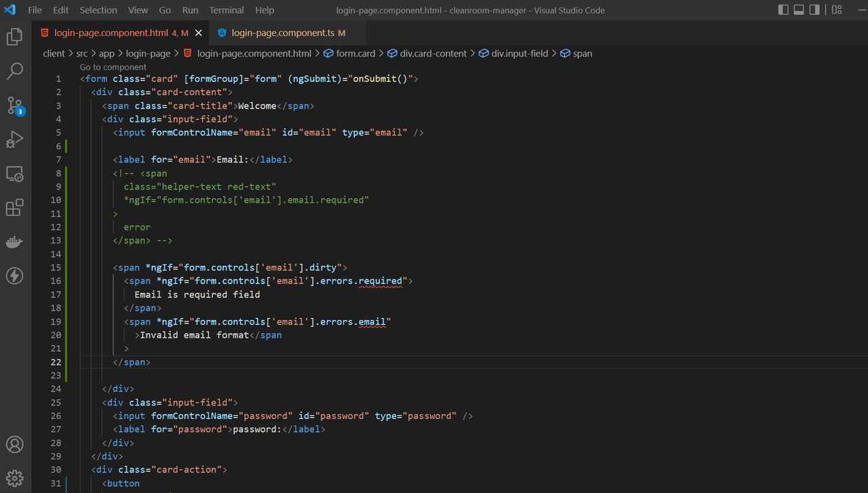Screen dimensions: 868x493
Task: Click the Go to component code lens
Action: (x=113, y=67)
